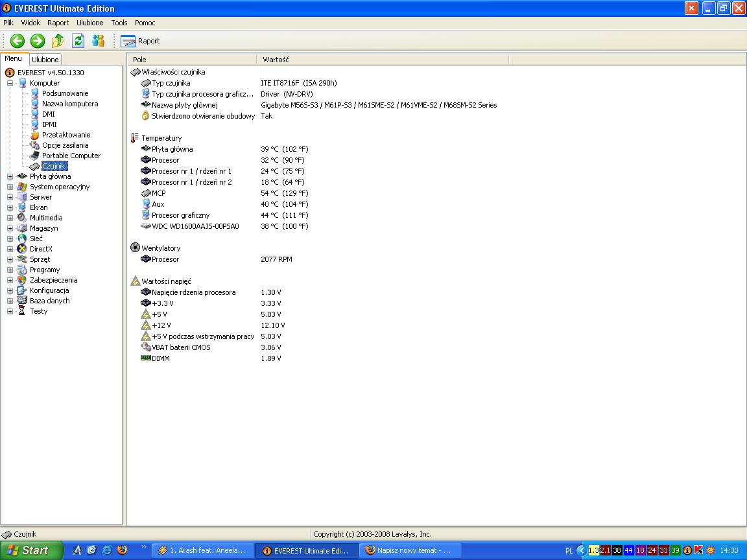
Task: Expand the Serwer tree node
Action: 10,197
